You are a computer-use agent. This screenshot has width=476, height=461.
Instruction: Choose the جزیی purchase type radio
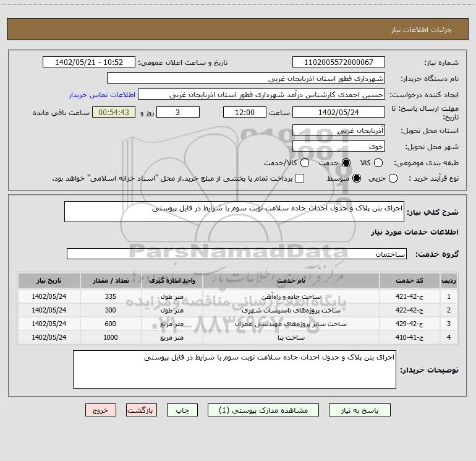pyautogui.click(x=393, y=178)
